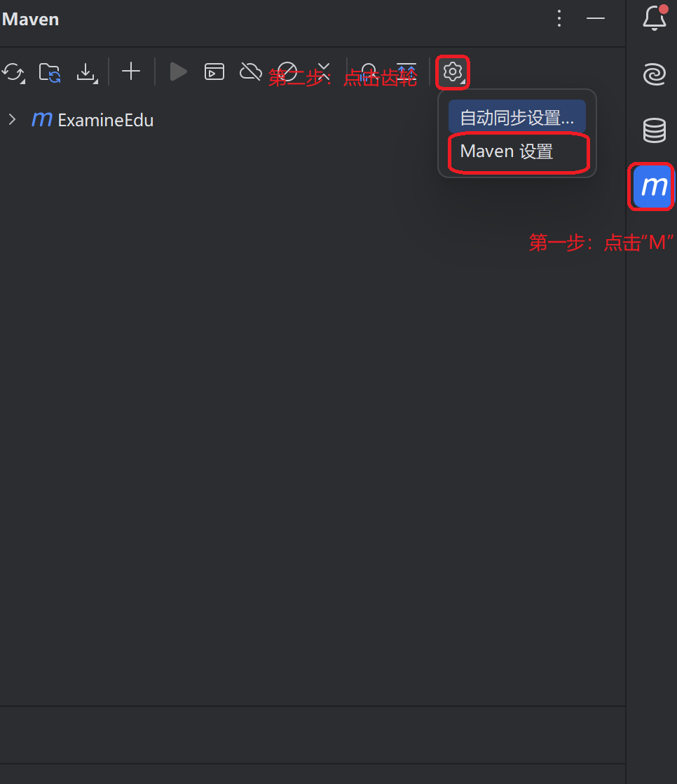Hide the Maven tool window with dash
The image size is (677, 784).
click(x=596, y=18)
